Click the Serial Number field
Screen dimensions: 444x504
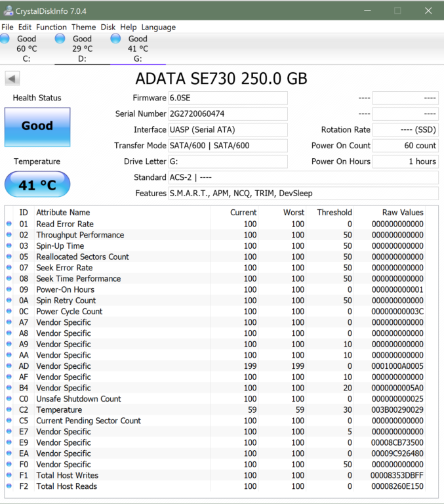(228, 114)
